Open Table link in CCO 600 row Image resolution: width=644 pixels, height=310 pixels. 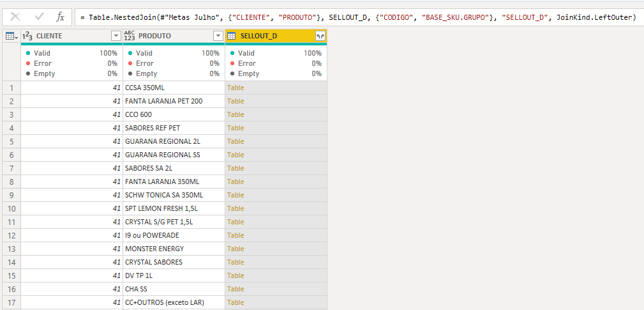[236, 114]
